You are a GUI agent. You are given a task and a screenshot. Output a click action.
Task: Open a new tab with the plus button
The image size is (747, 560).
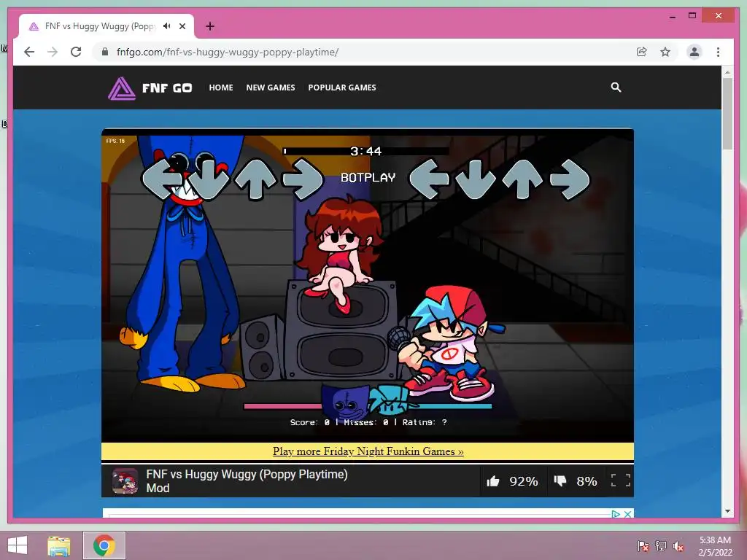coord(209,26)
